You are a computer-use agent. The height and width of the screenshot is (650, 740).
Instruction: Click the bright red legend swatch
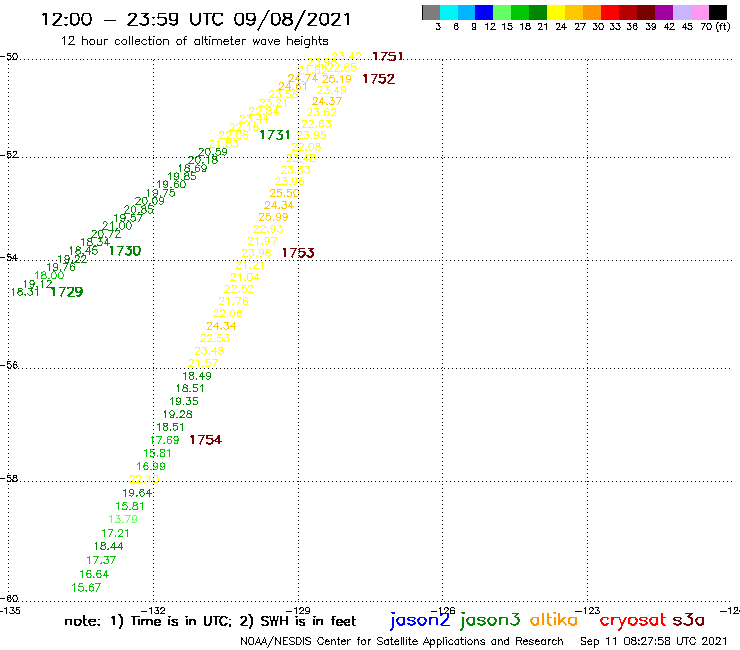click(x=610, y=12)
